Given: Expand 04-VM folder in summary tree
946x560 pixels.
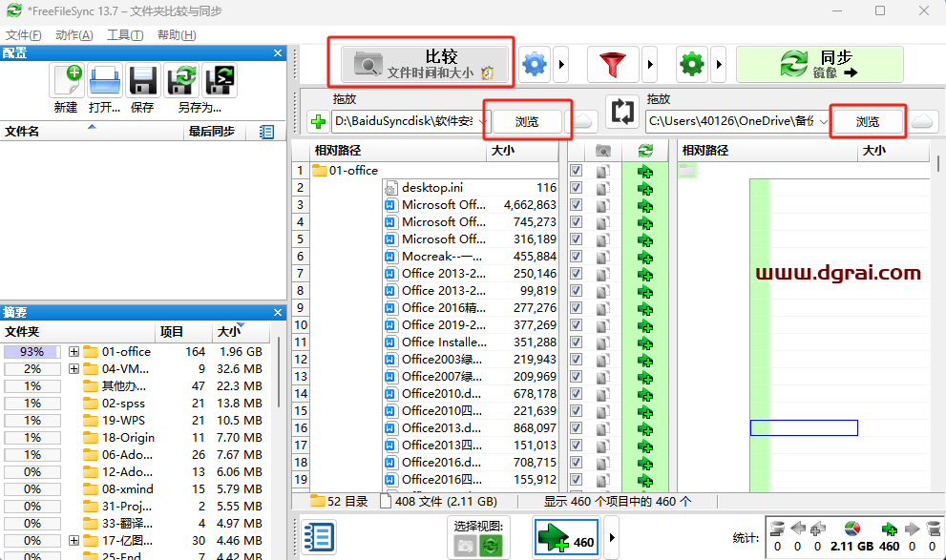Looking at the screenshot, I should click(74, 368).
